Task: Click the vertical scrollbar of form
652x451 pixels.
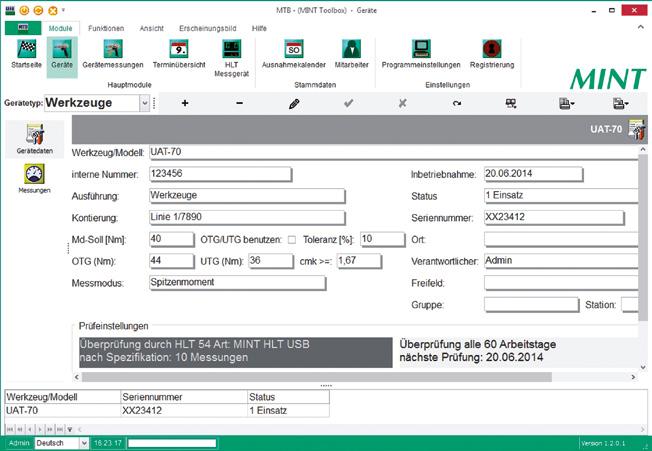Action: pyautogui.click(x=643, y=237)
